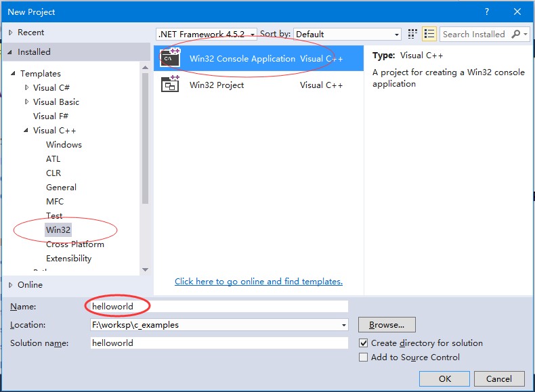Click the project Name input field
Viewport: 535px width, 392px height.
tap(218, 307)
